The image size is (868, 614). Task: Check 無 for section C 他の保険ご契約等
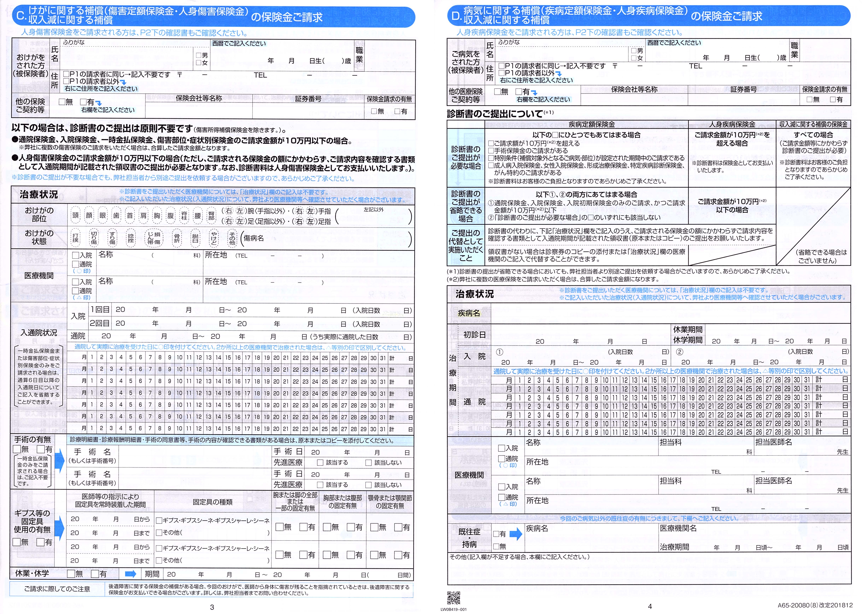click(62, 102)
